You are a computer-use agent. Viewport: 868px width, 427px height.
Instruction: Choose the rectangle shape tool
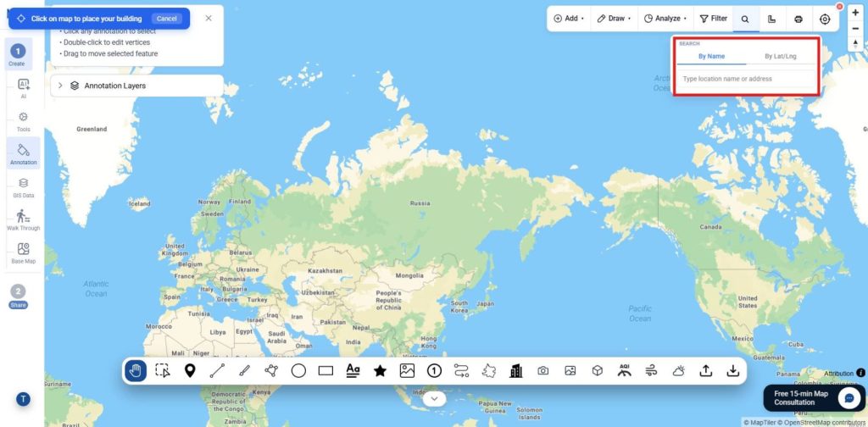click(325, 370)
